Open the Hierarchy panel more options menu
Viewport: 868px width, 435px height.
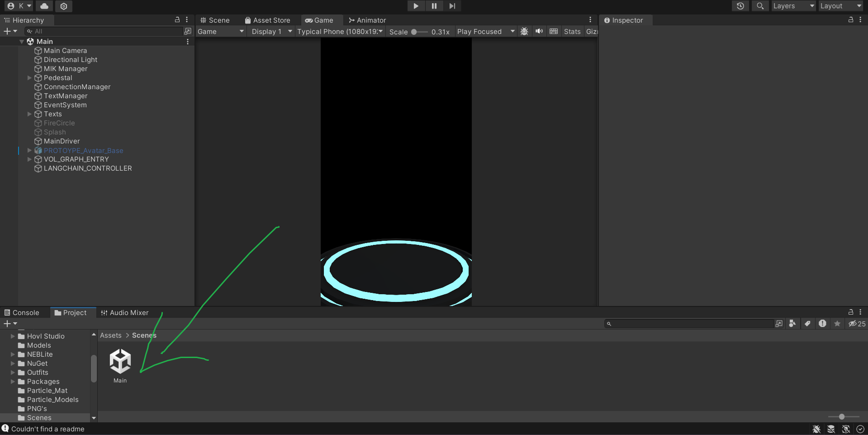coord(187,20)
